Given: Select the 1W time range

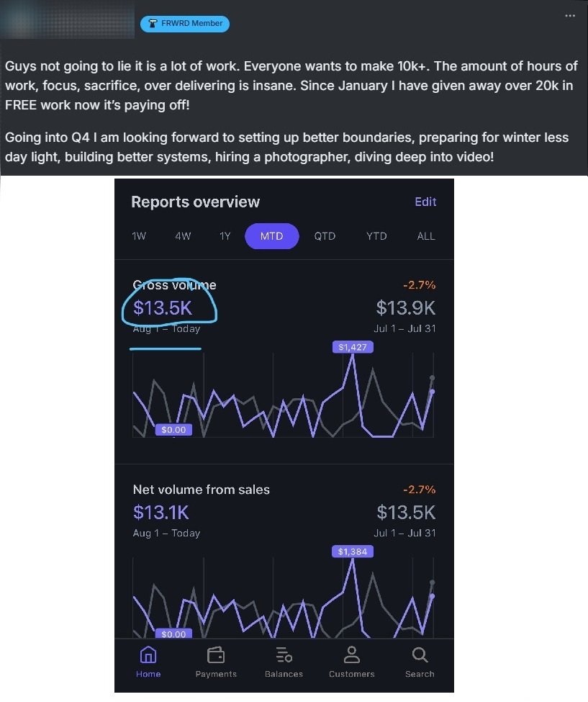Looking at the screenshot, I should pos(139,236).
